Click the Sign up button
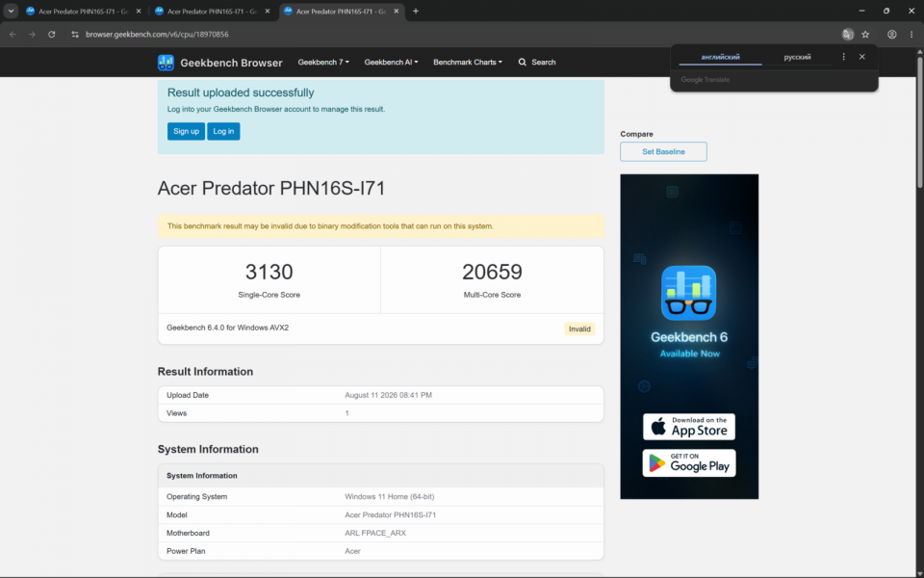The width and height of the screenshot is (924, 578). tap(186, 131)
